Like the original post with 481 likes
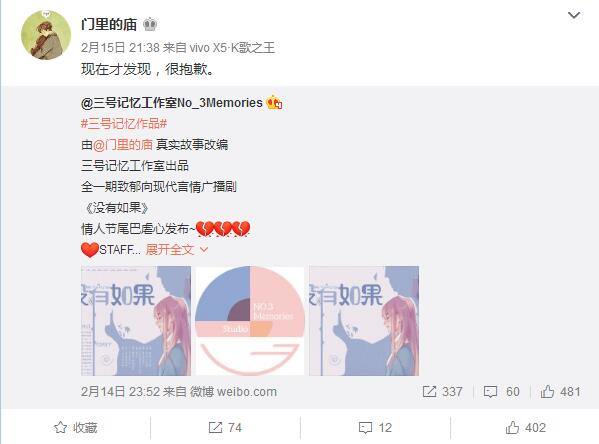 560,392
